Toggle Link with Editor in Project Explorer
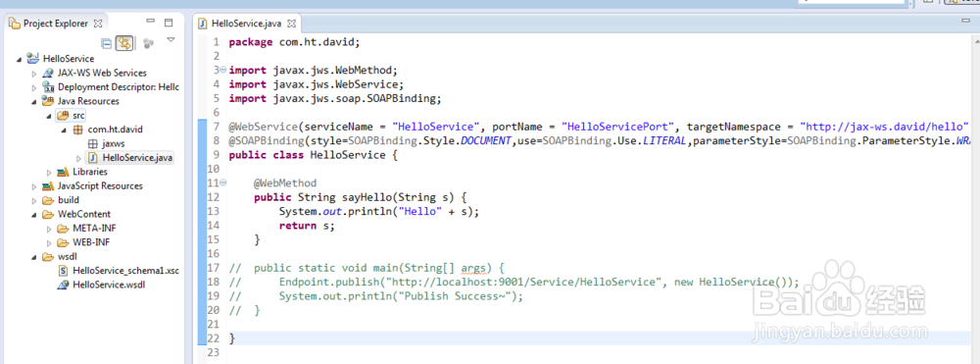The height and width of the screenshot is (364, 980). (124, 43)
